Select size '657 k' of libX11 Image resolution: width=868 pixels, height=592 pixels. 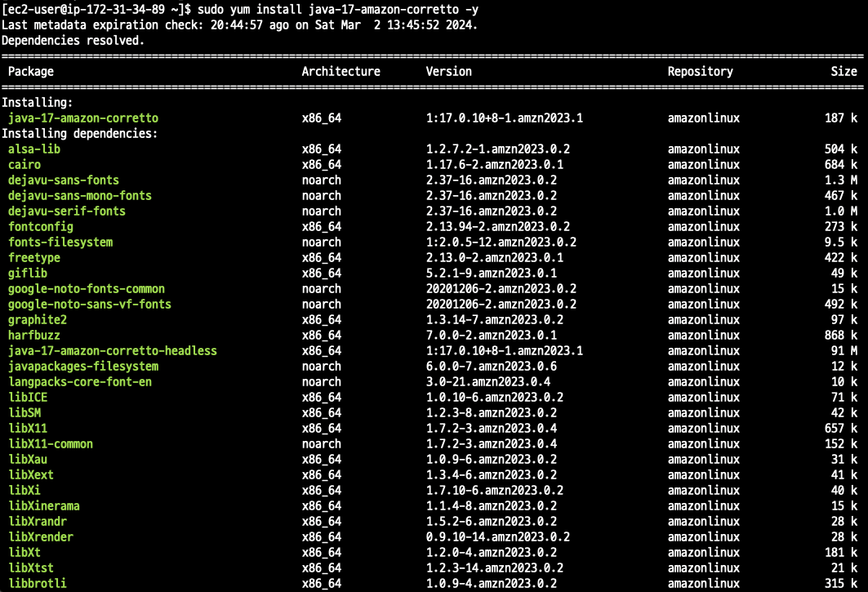click(841, 428)
